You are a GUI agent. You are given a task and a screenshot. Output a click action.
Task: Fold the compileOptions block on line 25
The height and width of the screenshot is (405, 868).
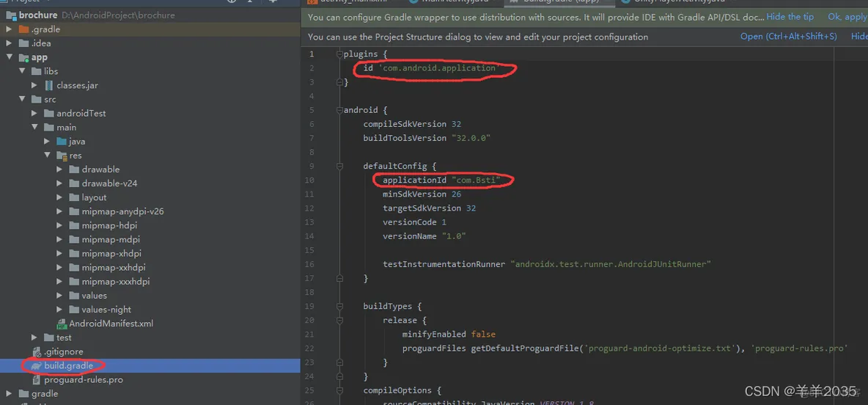(339, 390)
